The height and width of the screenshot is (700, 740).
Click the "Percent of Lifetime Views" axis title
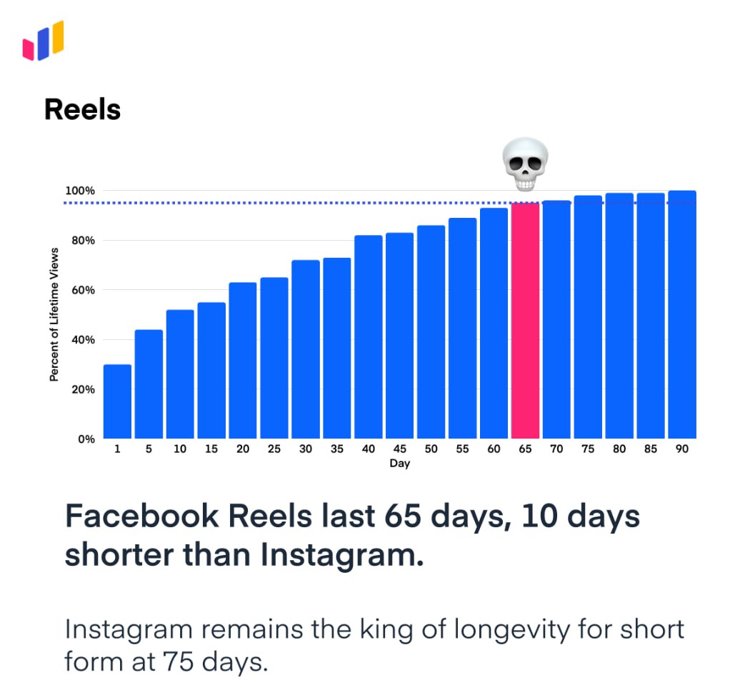[x=54, y=315]
